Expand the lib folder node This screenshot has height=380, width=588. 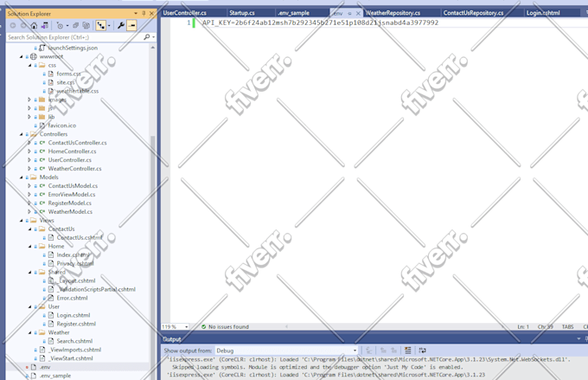point(29,117)
